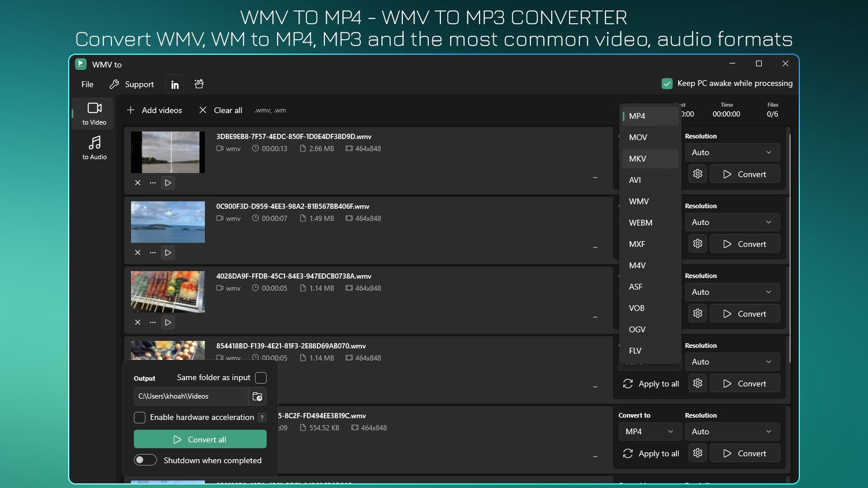Open settings gear for fourth video
This screenshot has width=868, height=488.
(698, 384)
